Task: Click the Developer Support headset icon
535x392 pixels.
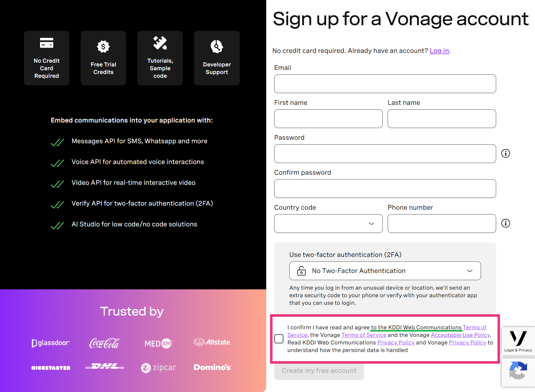Action: pos(217,47)
